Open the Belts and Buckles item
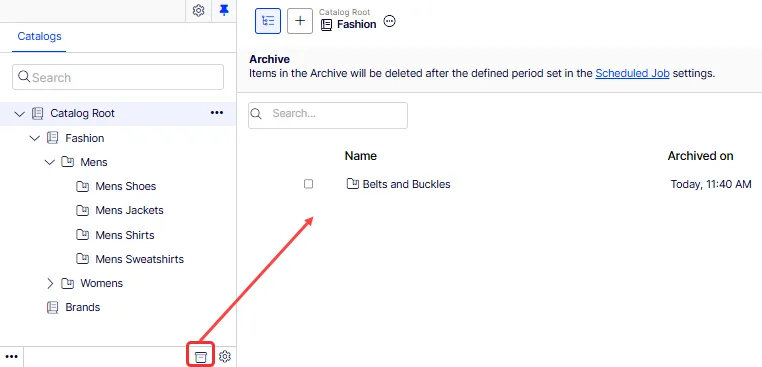762x367 pixels. [x=406, y=184]
